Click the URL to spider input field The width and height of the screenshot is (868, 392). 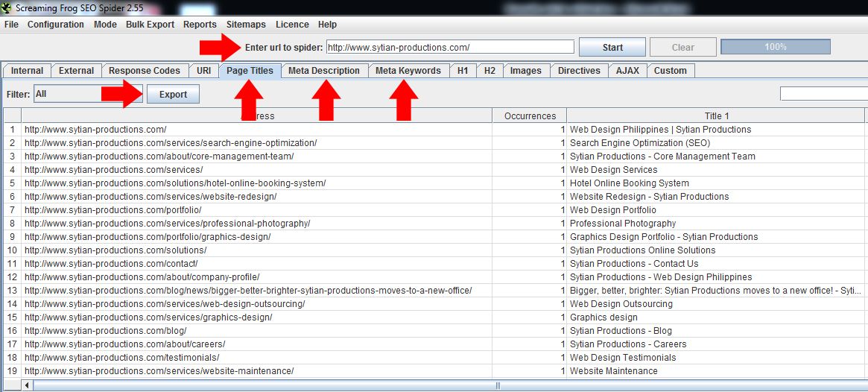click(450, 47)
